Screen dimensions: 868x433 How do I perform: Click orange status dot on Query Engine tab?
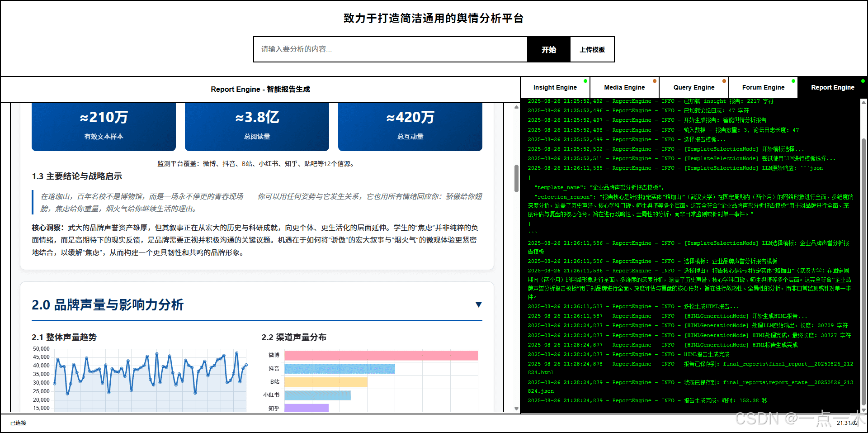click(x=724, y=82)
